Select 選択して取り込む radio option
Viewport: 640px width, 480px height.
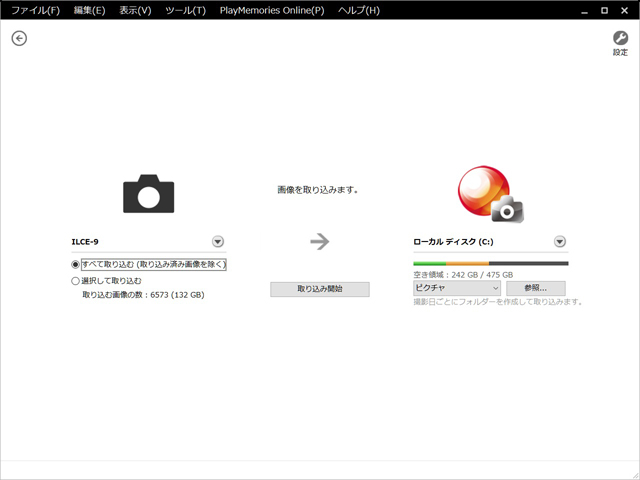tap(75, 281)
